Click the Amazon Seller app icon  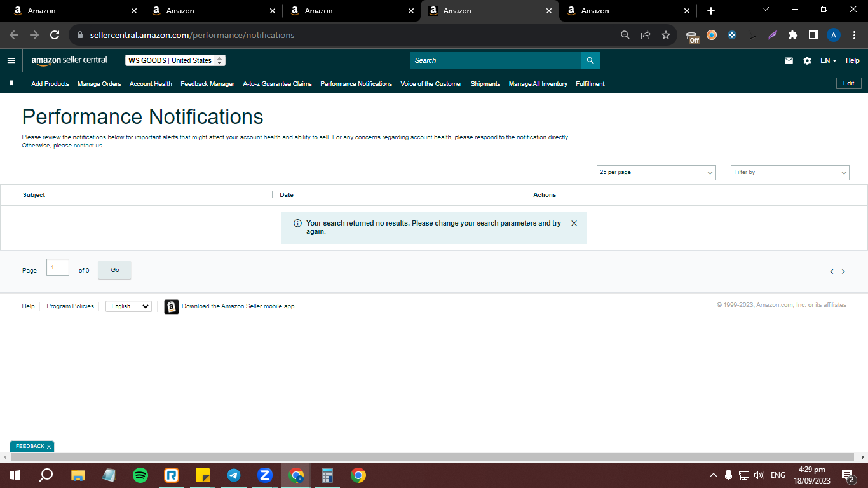pos(172,306)
